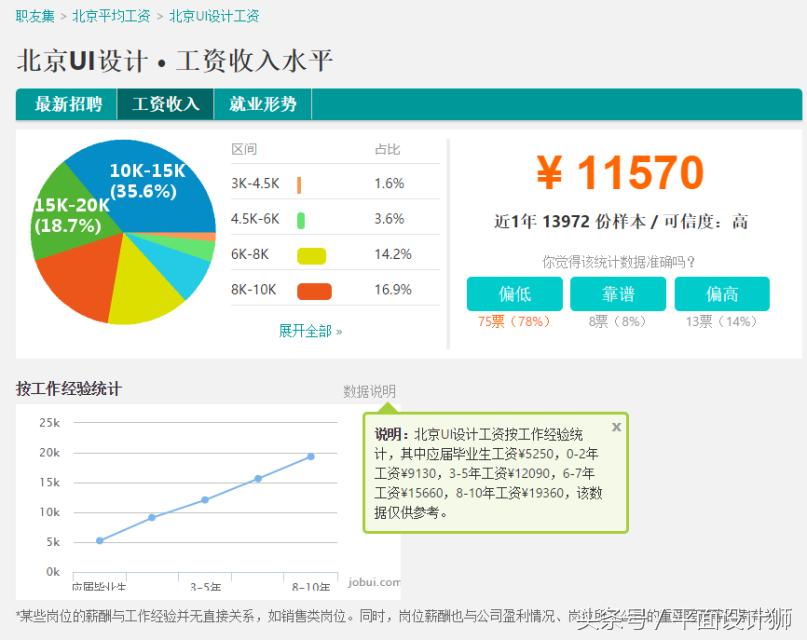Vote 偏低 on the salary statistics

coord(514,294)
